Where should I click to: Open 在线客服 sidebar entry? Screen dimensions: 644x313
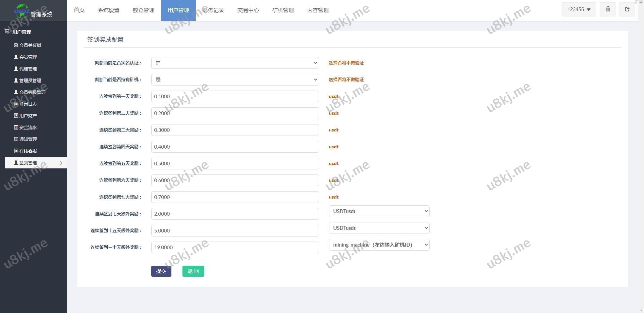(x=28, y=151)
